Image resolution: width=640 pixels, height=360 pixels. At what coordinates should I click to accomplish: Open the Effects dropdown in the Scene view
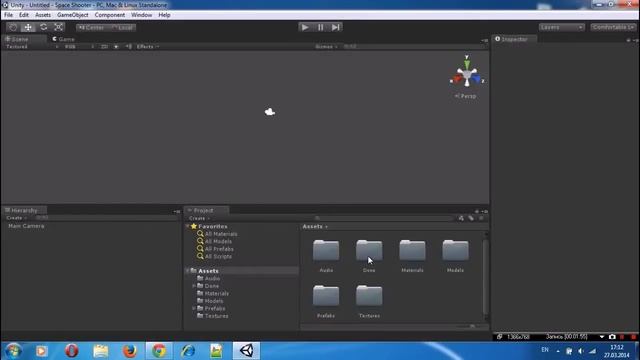click(x=147, y=47)
